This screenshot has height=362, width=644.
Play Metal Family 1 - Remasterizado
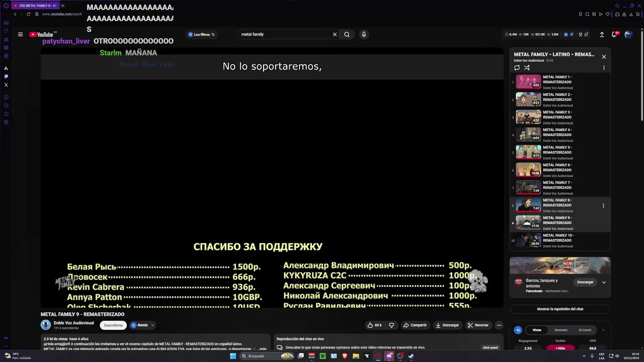(560, 82)
